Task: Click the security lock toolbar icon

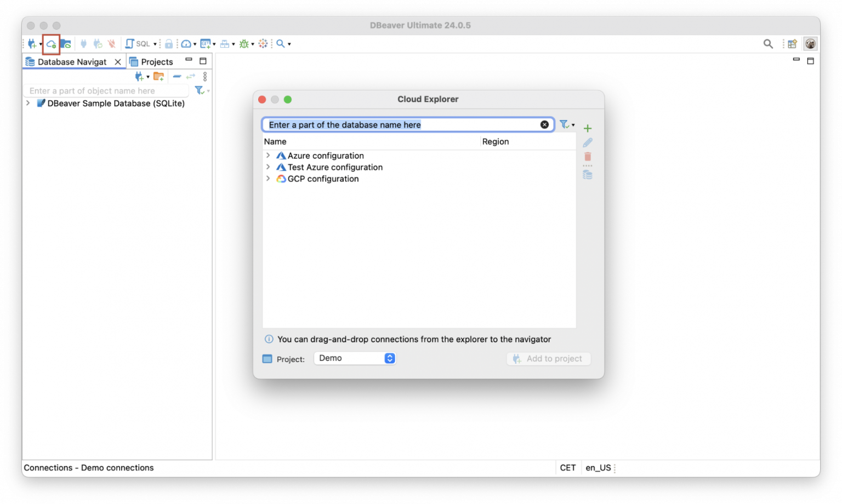Action: 169,44
